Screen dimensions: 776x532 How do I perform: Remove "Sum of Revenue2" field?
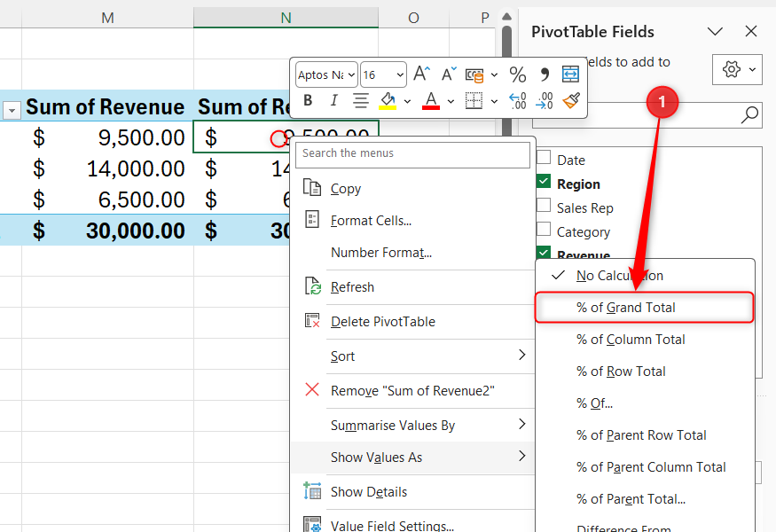click(x=412, y=391)
